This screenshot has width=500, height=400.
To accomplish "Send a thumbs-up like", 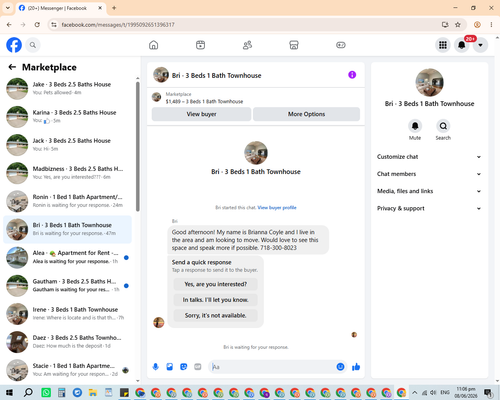I will coord(356,367).
